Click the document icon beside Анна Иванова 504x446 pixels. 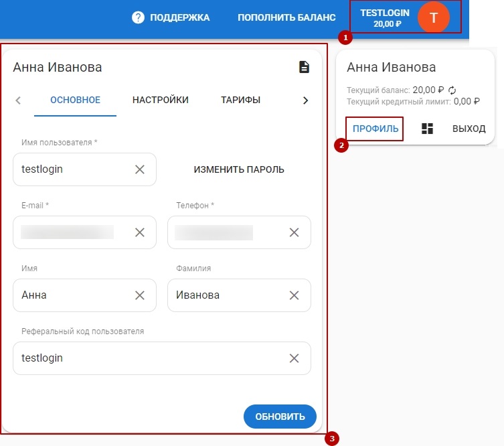pyautogui.click(x=305, y=67)
